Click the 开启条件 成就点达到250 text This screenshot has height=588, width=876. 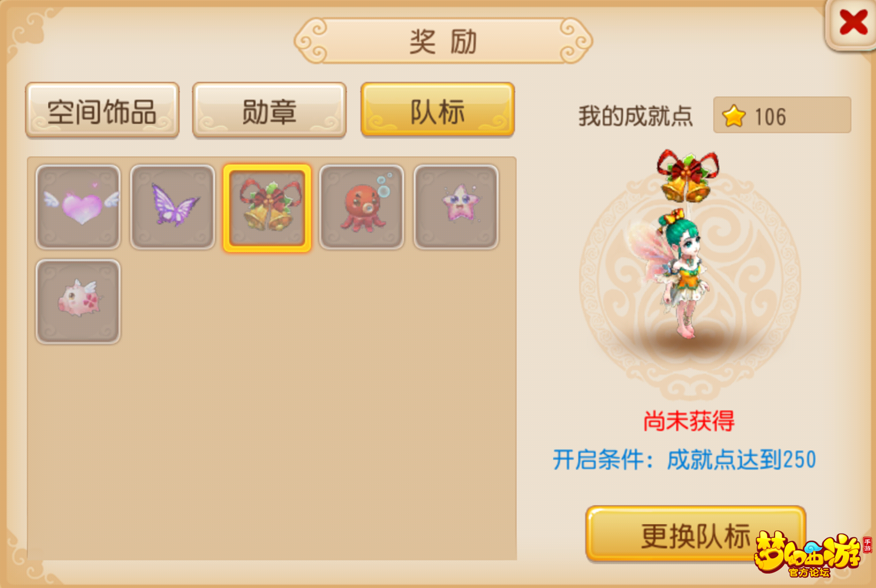(x=685, y=460)
